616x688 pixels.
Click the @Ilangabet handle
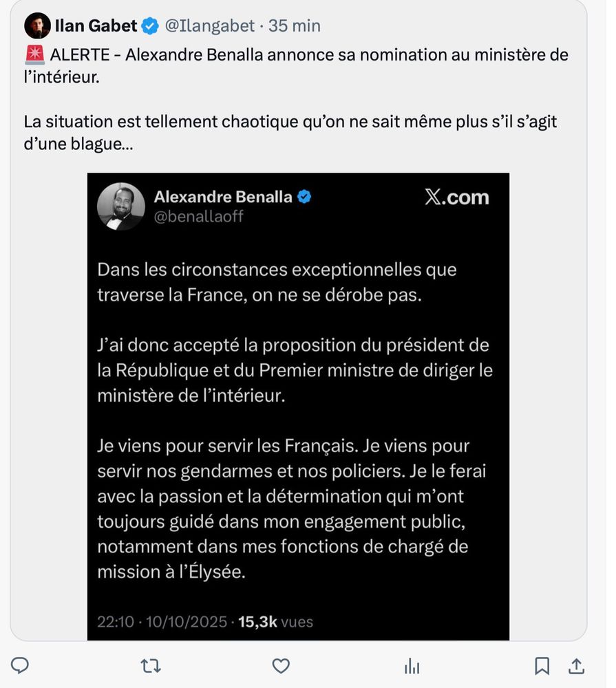click(x=211, y=25)
